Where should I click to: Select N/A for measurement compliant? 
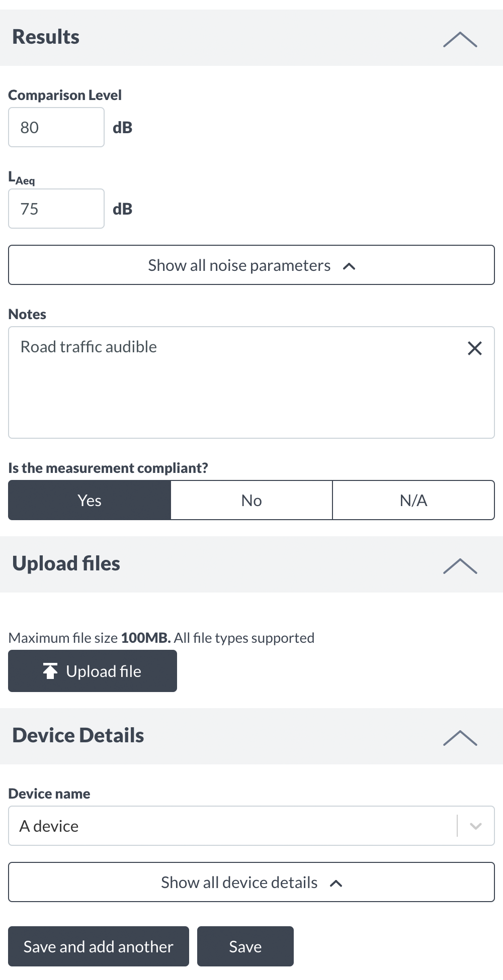coord(413,500)
